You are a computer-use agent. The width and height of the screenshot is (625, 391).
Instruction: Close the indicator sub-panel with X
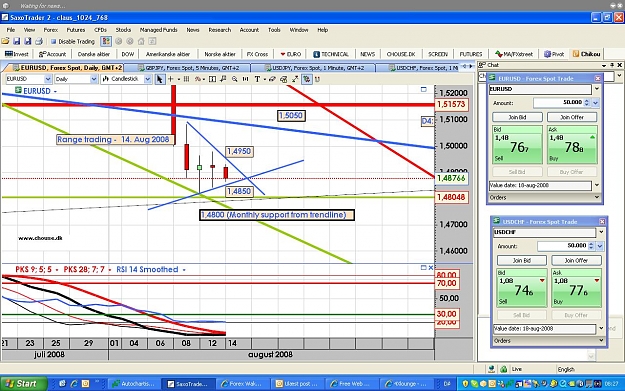430,268
